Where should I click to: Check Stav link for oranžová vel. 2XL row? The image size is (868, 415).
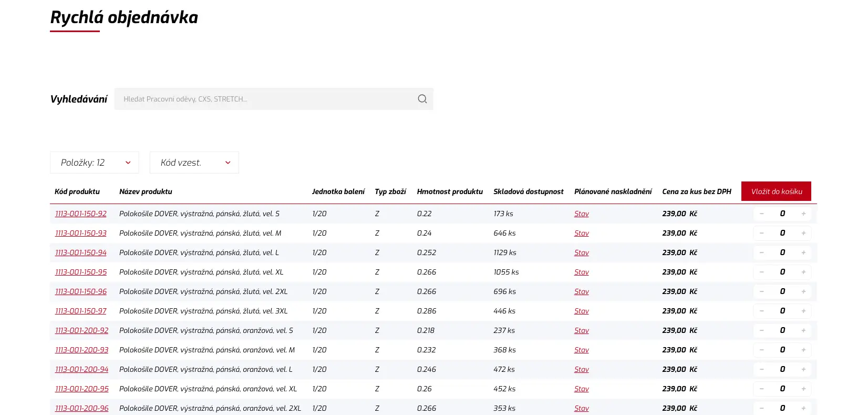[581, 408]
